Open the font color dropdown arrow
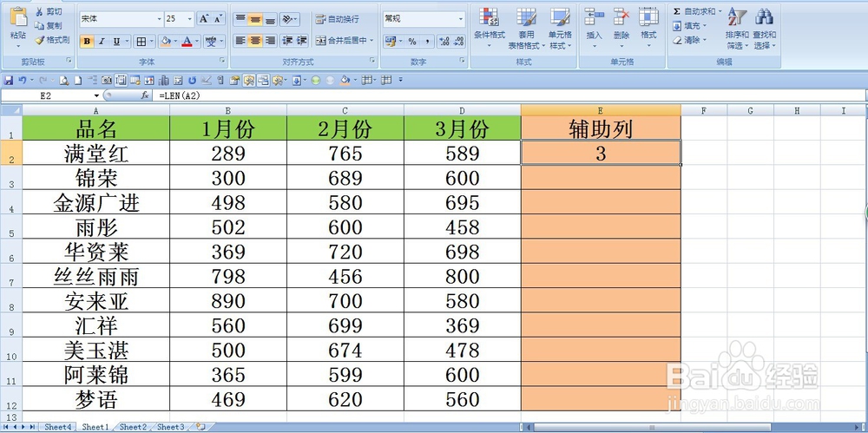This screenshot has height=433, width=868. point(196,41)
